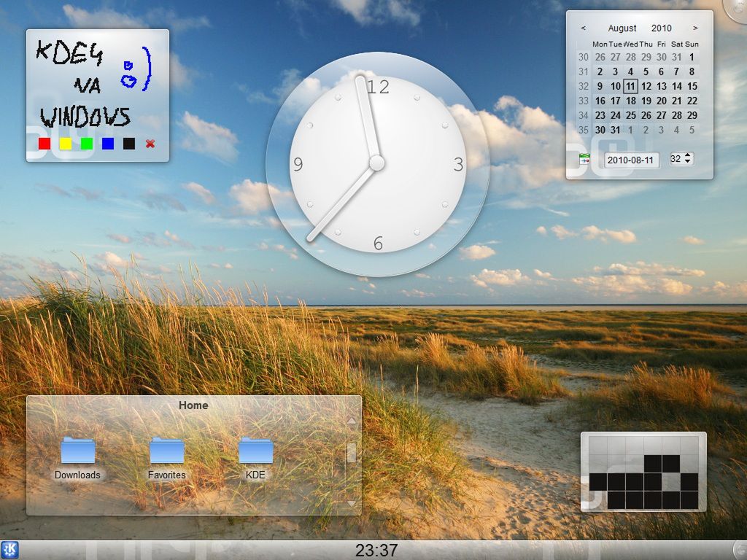Select August 11 in the calendar
Image resolution: width=747 pixels, height=560 pixels.
click(x=630, y=86)
